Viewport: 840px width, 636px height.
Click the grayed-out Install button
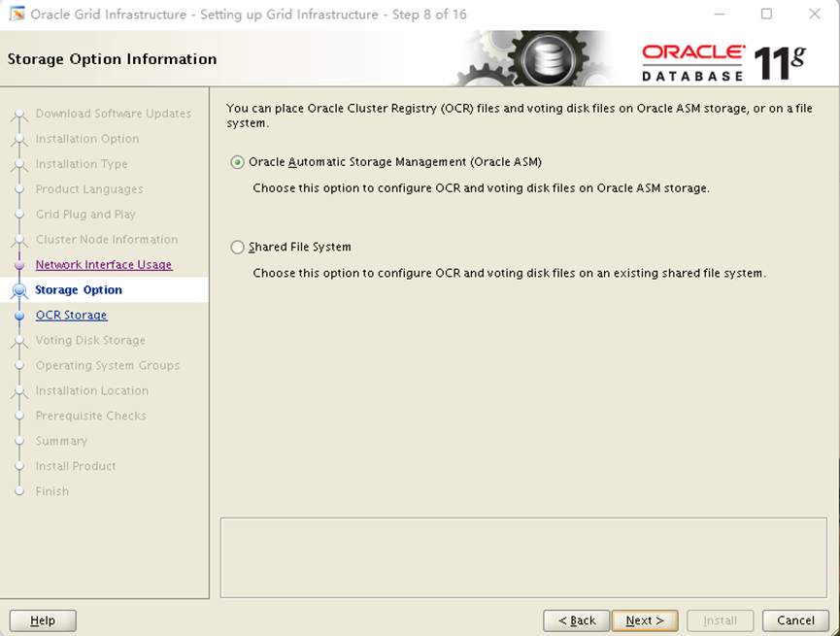pos(720,620)
